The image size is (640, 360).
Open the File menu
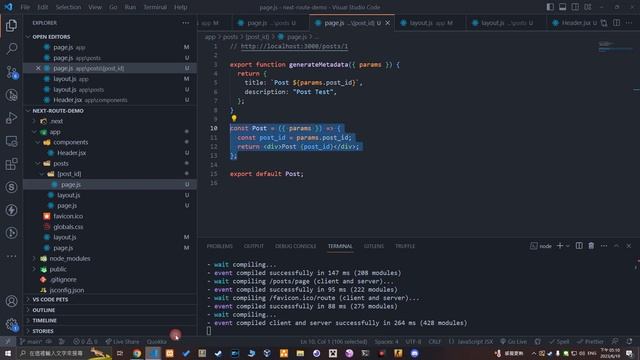click(25, 7)
